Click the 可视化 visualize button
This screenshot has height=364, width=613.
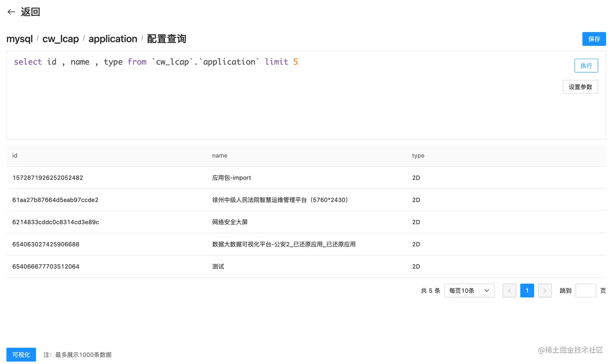click(x=21, y=355)
